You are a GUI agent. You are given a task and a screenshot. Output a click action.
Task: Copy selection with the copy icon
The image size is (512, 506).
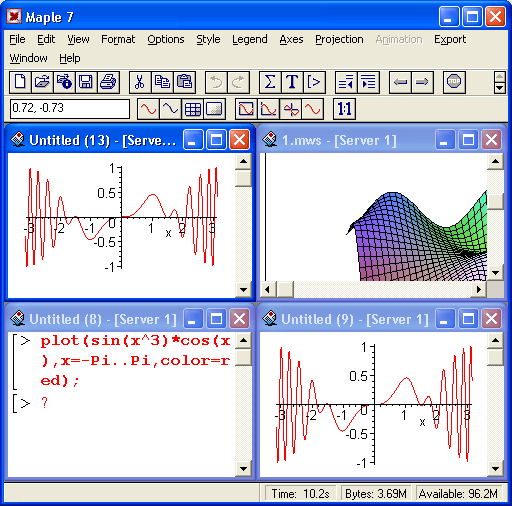click(x=162, y=82)
